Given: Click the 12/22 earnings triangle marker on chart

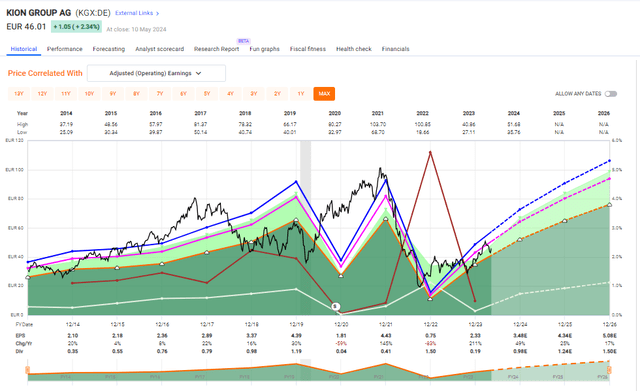Looking at the screenshot, I should [x=430, y=299].
